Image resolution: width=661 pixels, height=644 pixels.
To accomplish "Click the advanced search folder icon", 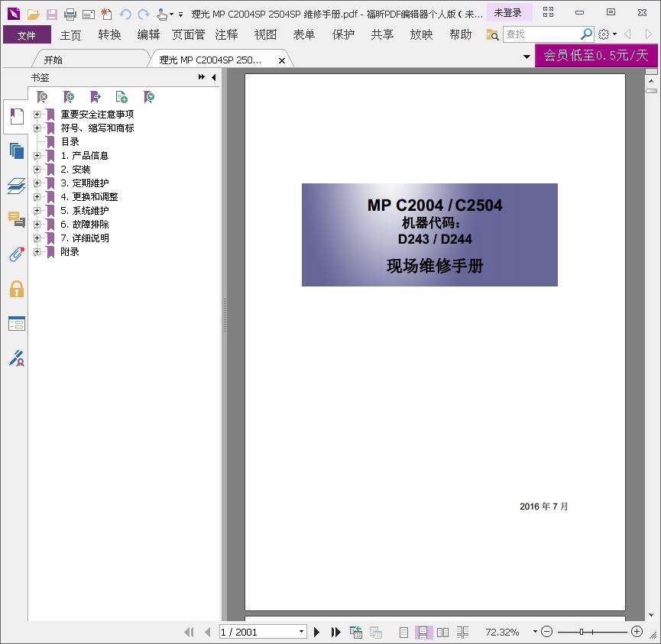I will coord(492,34).
